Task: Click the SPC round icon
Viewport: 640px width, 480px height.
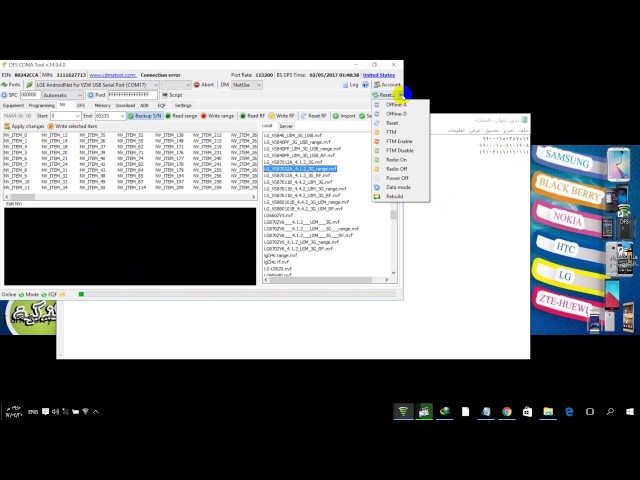Action: tap(4, 95)
